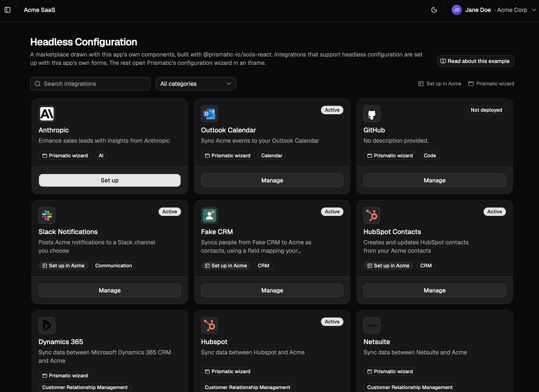The width and height of the screenshot is (539, 392).
Task: Manage the Outlook Calendar integration
Action: [272, 180]
